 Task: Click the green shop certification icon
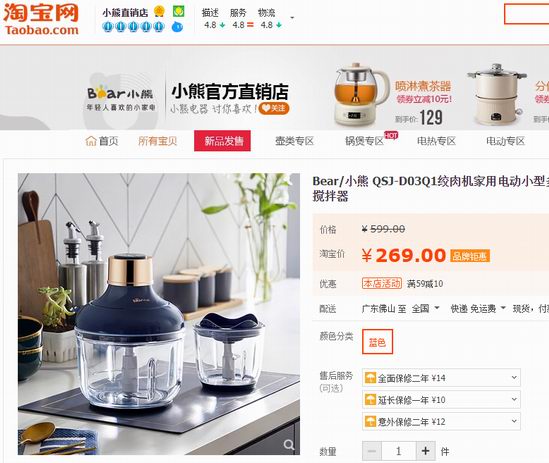pyautogui.click(x=179, y=11)
